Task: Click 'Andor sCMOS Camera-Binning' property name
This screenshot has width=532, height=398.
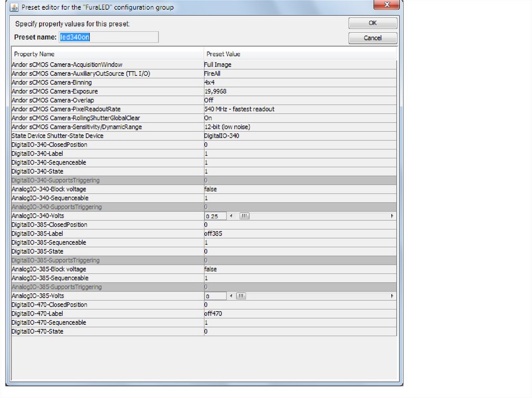Action: (51, 83)
